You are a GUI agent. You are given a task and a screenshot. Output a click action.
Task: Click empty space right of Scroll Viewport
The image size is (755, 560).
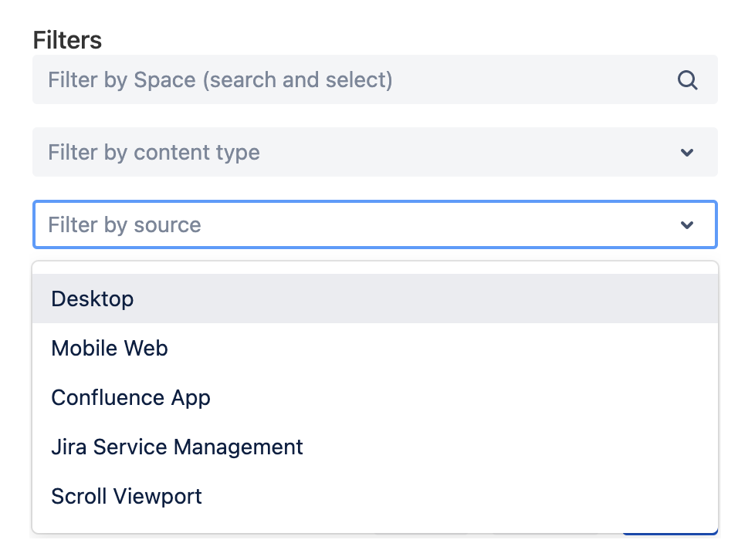tap(463, 497)
